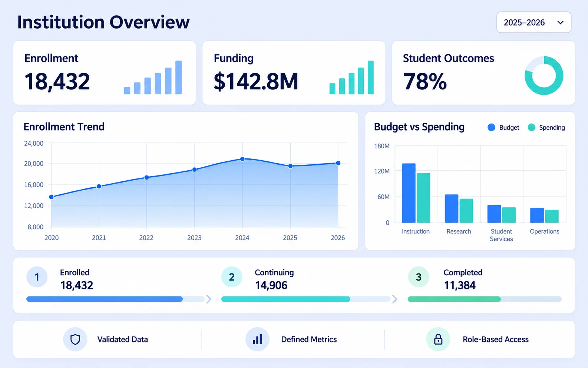Click the Role-Based Access lock icon
The height and width of the screenshot is (368, 588).
[x=438, y=339]
